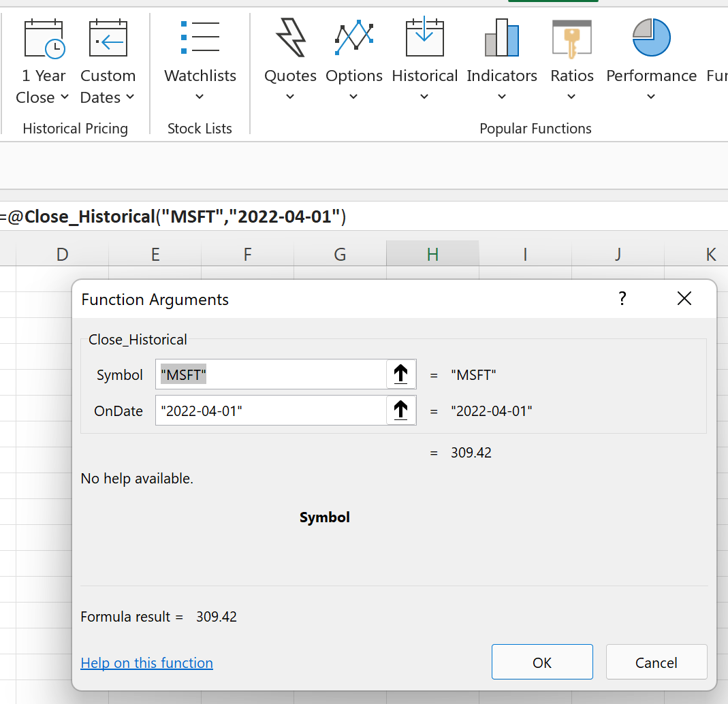The image size is (728, 704).
Task: Expand the Ratios dropdown chevron
Action: 571,97
